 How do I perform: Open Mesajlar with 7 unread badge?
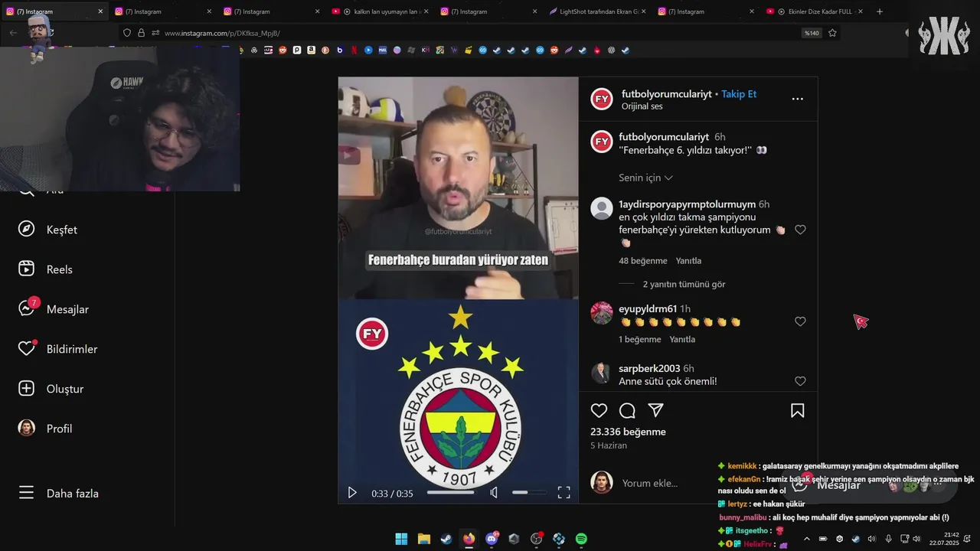54,309
